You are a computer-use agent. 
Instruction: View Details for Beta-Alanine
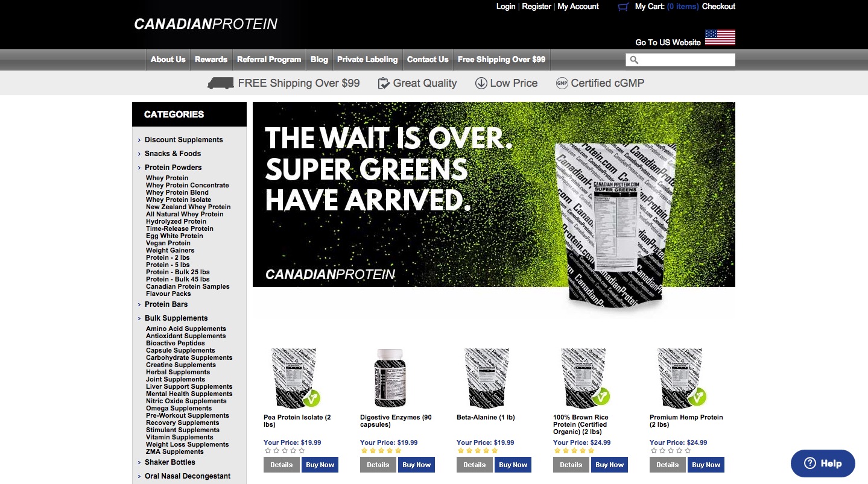coord(474,465)
